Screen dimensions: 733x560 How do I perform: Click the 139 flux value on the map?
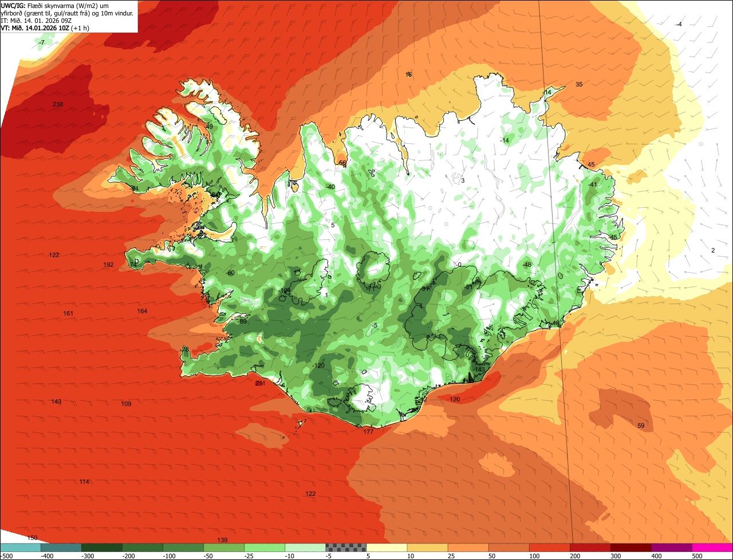pos(222,540)
